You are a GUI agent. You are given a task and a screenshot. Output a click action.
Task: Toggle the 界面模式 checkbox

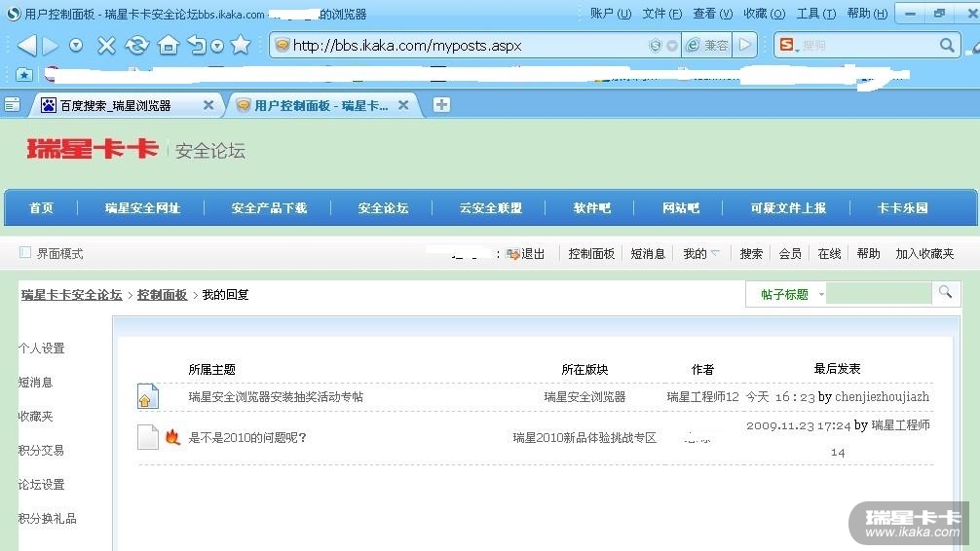click(x=25, y=252)
